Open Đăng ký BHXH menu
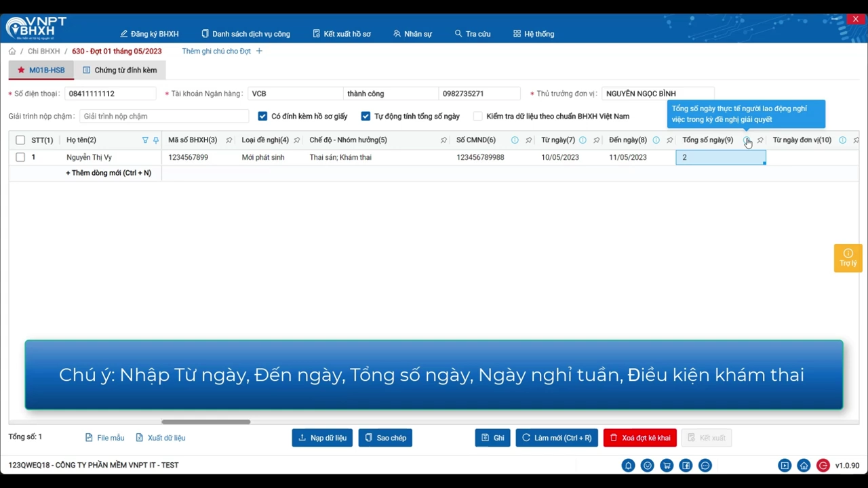The image size is (868, 488). pyautogui.click(x=149, y=34)
